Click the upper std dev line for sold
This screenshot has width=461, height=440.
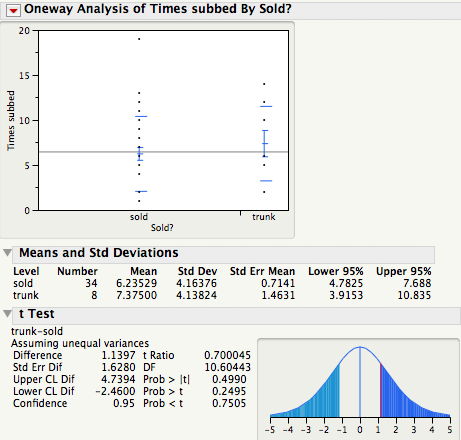point(141,116)
